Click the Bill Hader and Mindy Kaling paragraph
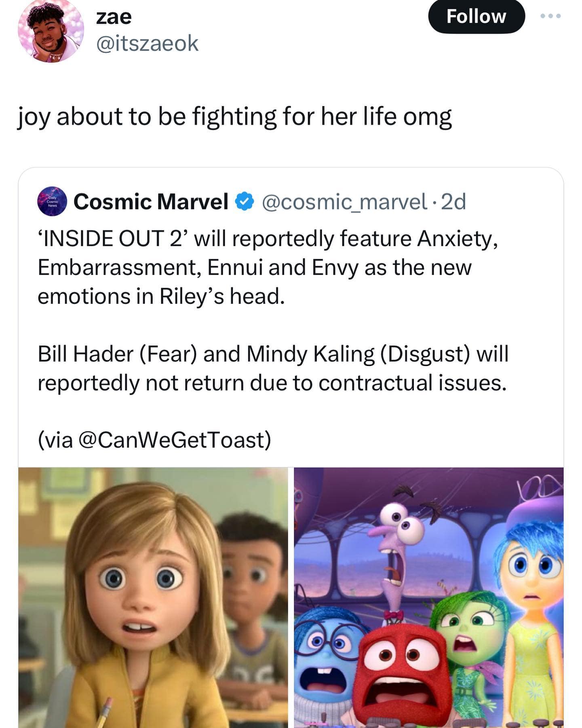 [x=272, y=368]
